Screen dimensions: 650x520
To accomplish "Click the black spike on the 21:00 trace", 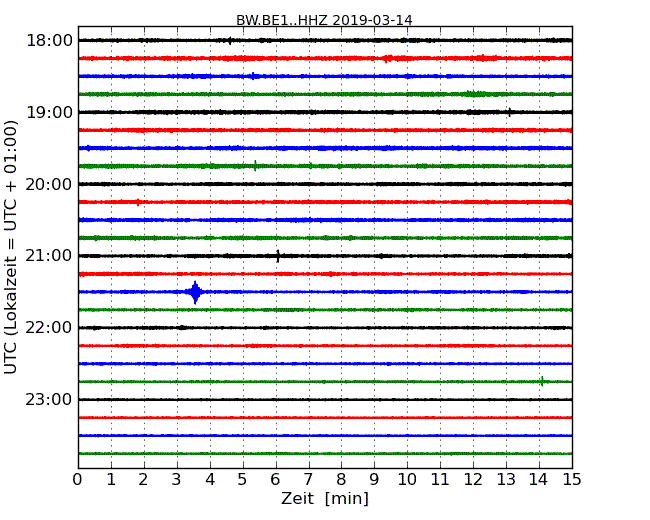I will pos(278,256).
